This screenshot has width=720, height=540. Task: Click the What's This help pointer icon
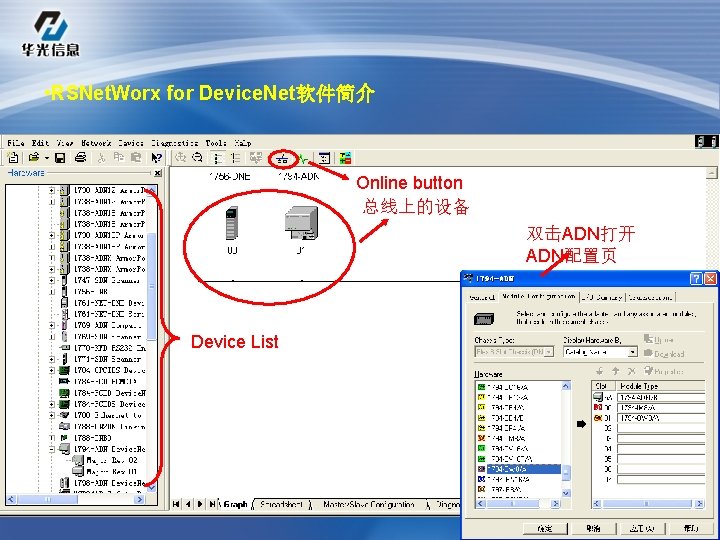click(156, 158)
